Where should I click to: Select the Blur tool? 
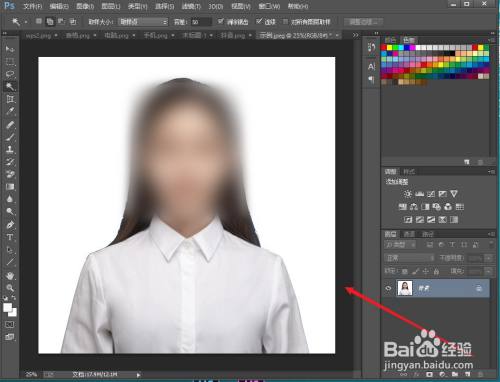10,199
